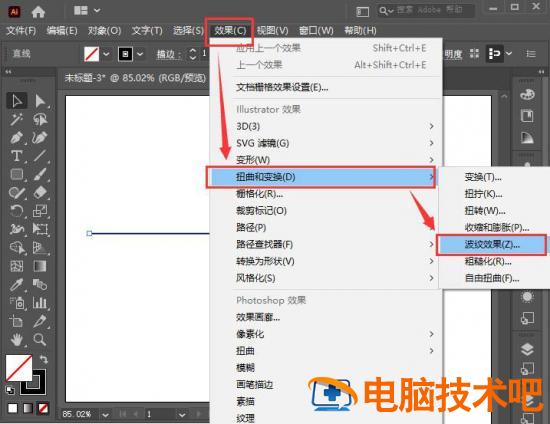Select the Magic Wand tool

pyautogui.click(x=16, y=119)
